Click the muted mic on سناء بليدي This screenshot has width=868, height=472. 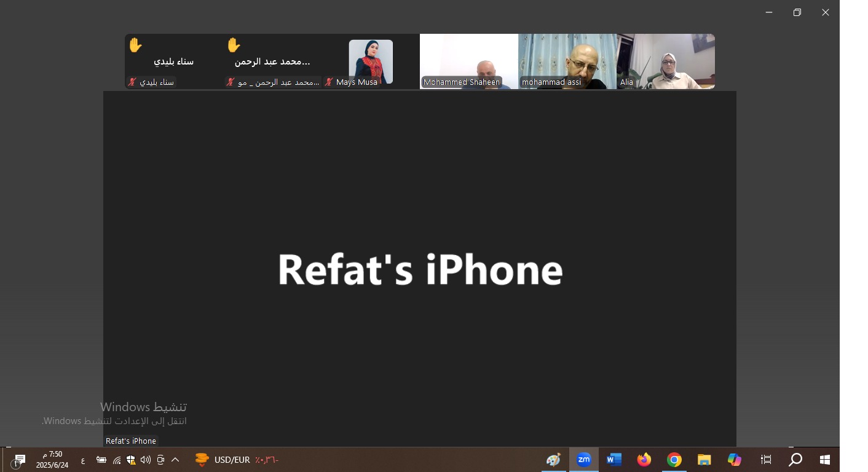pyautogui.click(x=132, y=82)
